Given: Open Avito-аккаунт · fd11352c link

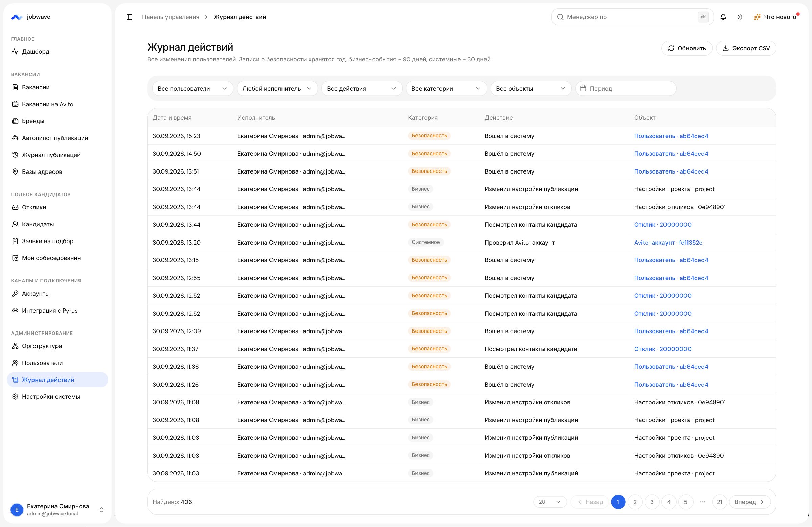Looking at the screenshot, I should point(668,242).
